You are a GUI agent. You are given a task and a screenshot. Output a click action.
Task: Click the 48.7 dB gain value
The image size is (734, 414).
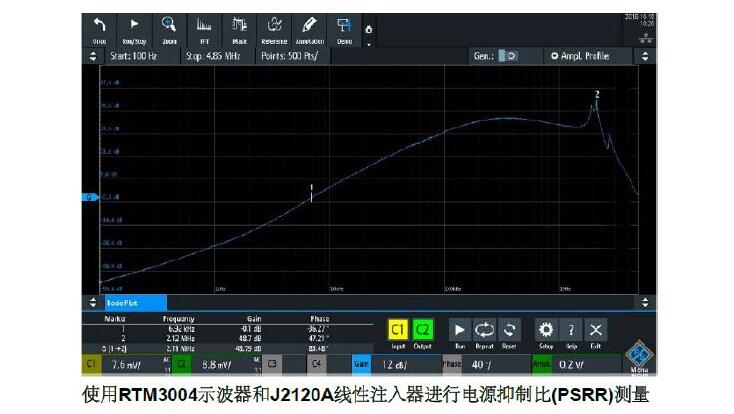(x=251, y=338)
